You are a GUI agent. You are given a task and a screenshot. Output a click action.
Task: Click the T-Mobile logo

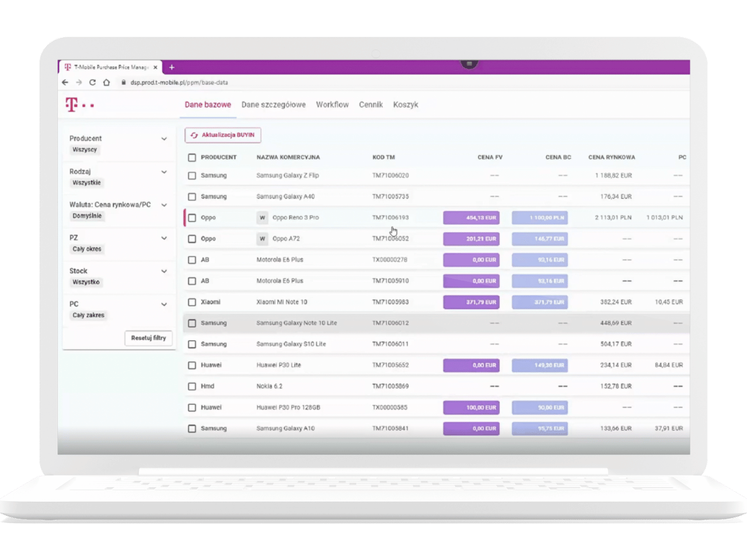click(x=79, y=105)
